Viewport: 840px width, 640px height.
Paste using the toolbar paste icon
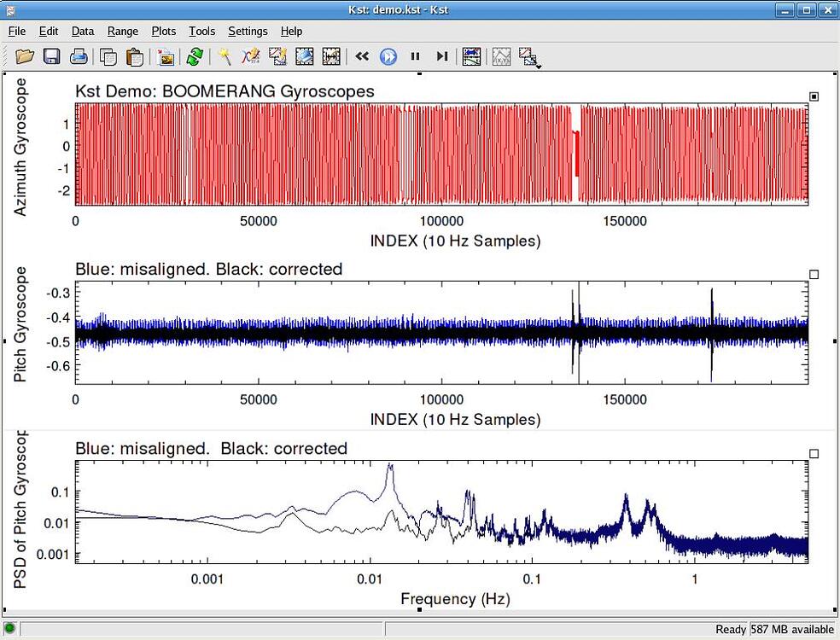(135, 56)
